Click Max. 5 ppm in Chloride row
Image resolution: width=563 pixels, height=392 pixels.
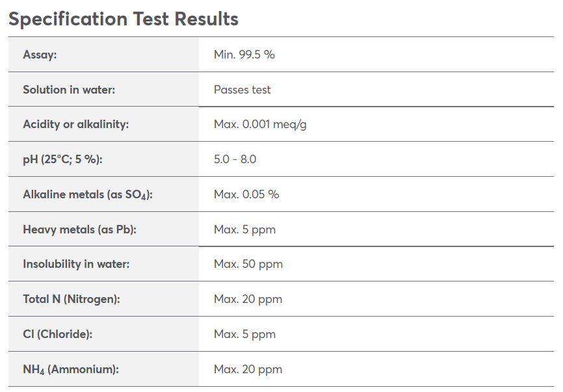click(x=245, y=334)
